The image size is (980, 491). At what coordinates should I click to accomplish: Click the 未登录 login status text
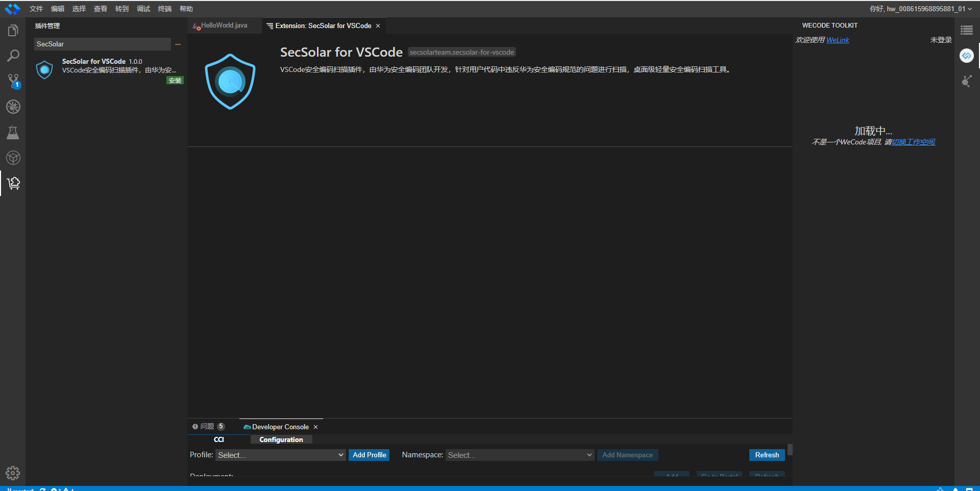point(941,40)
